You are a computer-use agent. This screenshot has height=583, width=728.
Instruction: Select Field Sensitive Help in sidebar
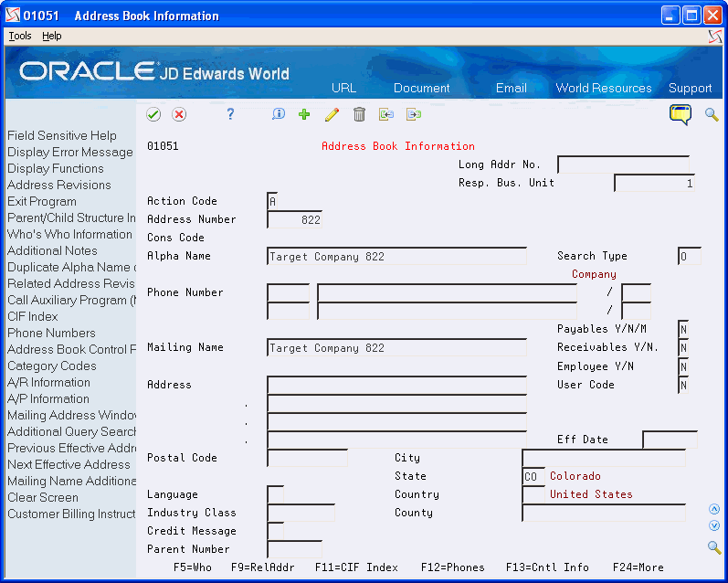click(62, 135)
